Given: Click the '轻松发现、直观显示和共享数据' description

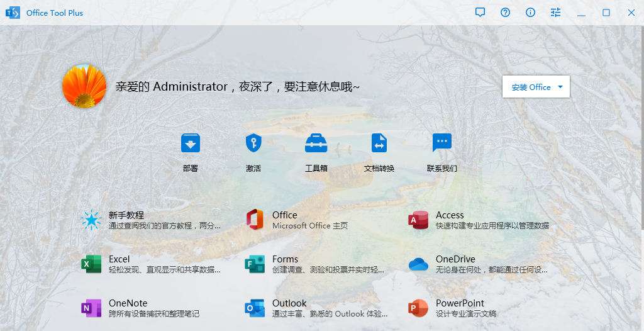Looking at the screenshot, I should pyautogui.click(x=165, y=270).
